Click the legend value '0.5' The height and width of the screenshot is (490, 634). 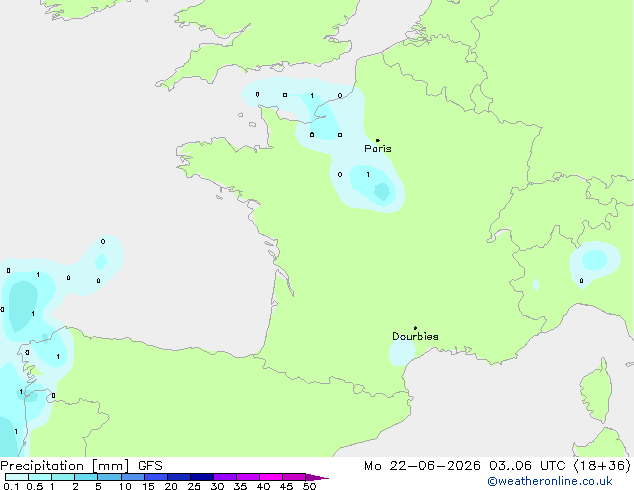pyautogui.click(x=35, y=486)
